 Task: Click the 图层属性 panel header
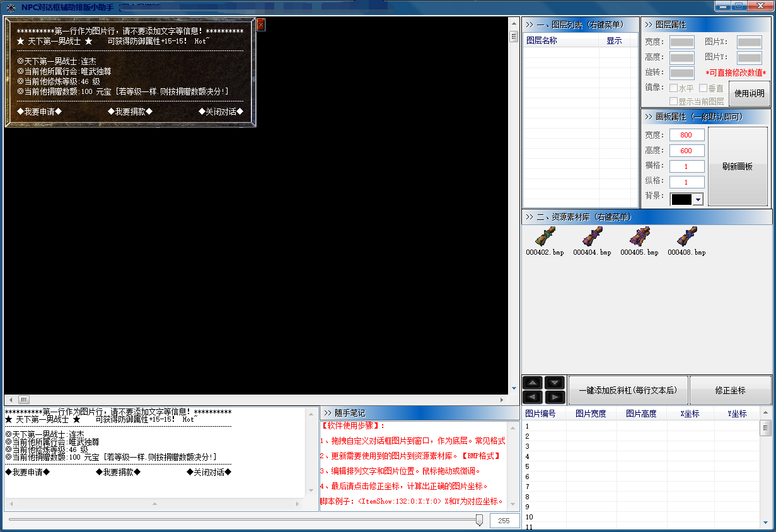coord(706,25)
